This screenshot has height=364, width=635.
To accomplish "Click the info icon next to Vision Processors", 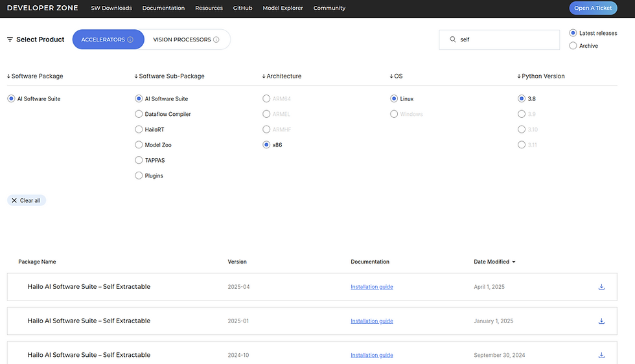I will tap(216, 40).
